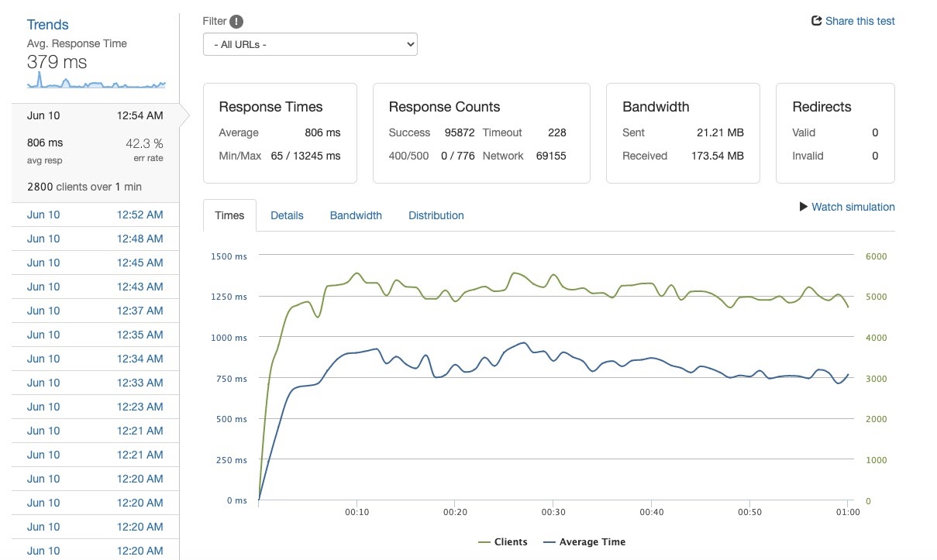The image size is (937, 560).
Task: Open the All URLs filter dropdown
Action: click(310, 44)
